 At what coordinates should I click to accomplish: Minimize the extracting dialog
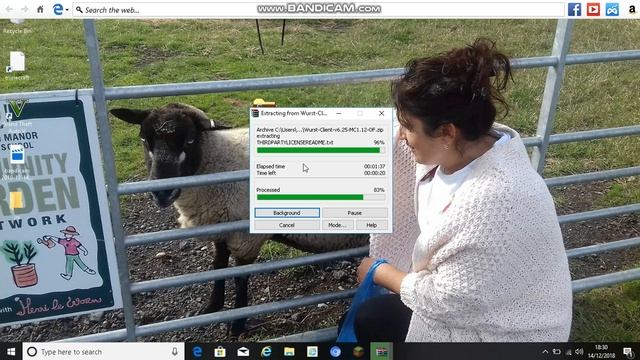pyautogui.click(x=339, y=113)
